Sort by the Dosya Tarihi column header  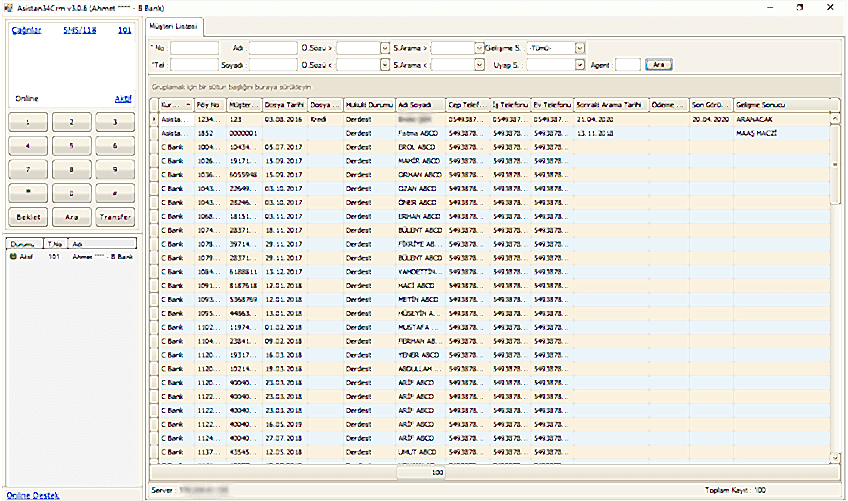(x=284, y=104)
